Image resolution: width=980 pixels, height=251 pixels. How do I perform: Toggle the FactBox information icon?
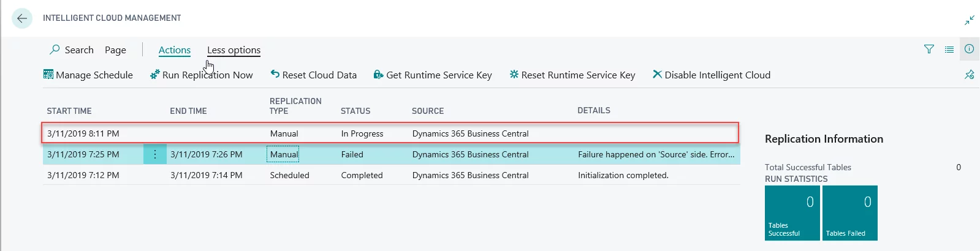tap(969, 50)
